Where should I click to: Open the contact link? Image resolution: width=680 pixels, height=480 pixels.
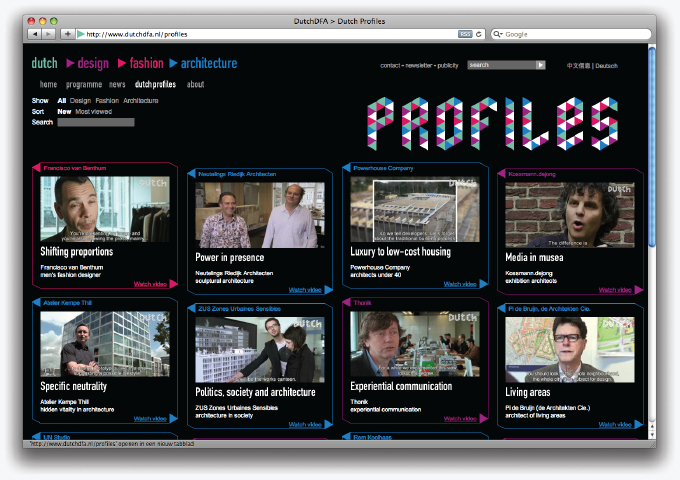click(390, 65)
